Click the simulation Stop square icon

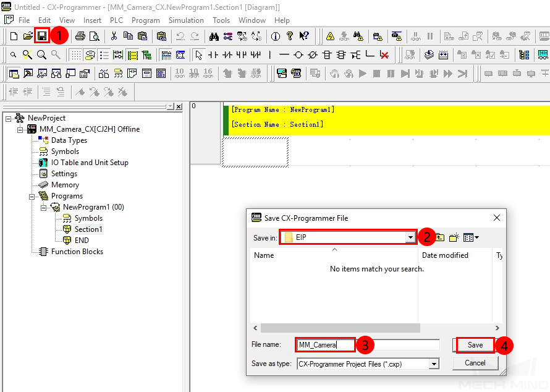(377, 74)
